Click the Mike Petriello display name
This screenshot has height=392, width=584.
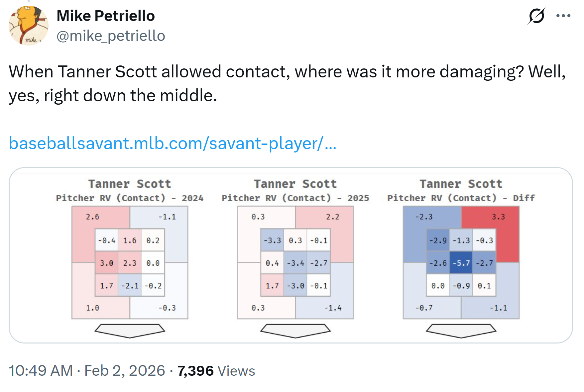[106, 16]
